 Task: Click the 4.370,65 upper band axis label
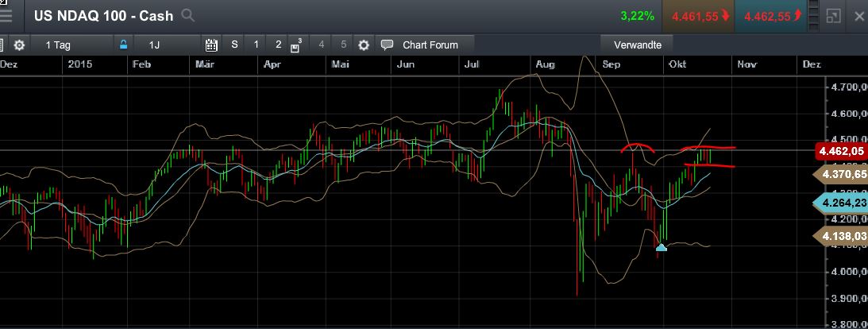(x=842, y=175)
